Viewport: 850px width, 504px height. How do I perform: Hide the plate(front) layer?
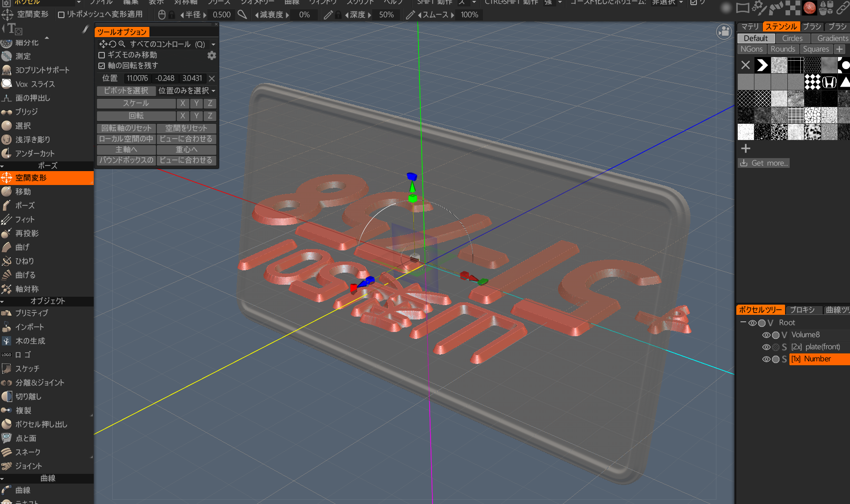[766, 347]
